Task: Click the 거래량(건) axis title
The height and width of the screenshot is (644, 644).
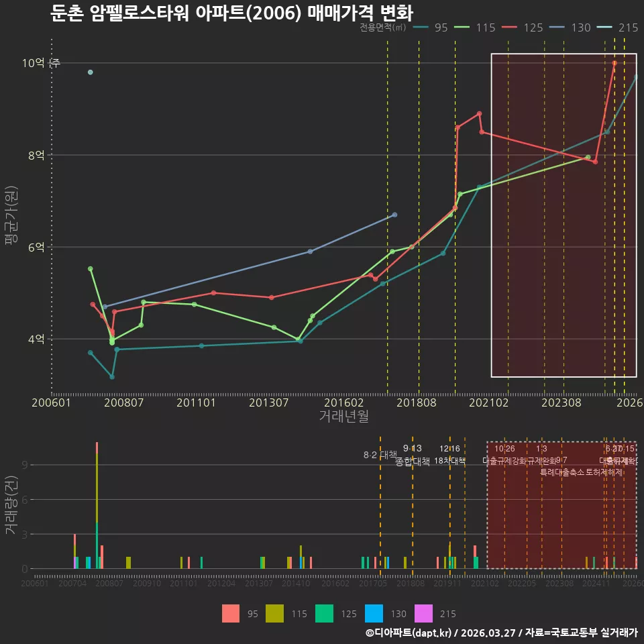Action: pos(11,505)
